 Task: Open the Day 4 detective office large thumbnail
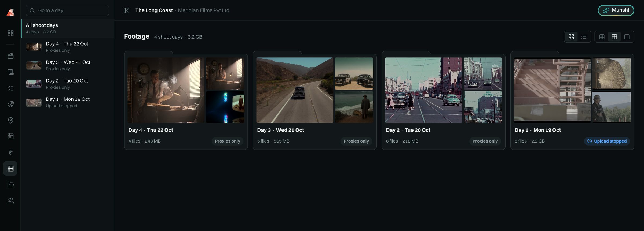point(166,90)
